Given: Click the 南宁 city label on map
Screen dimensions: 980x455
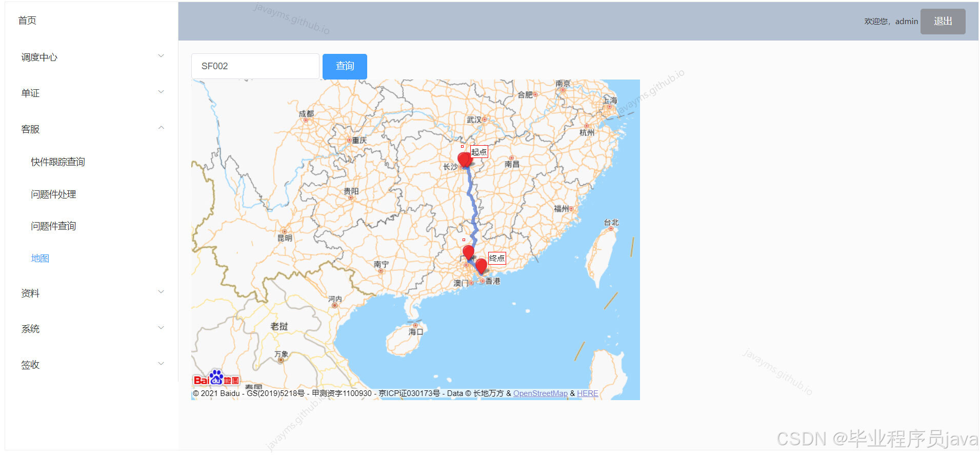Looking at the screenshot, I should click(381, 264).
